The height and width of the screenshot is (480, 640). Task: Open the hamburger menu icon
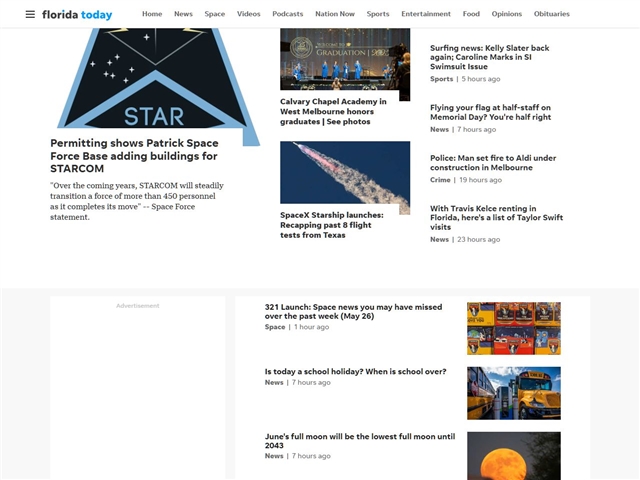30,14
